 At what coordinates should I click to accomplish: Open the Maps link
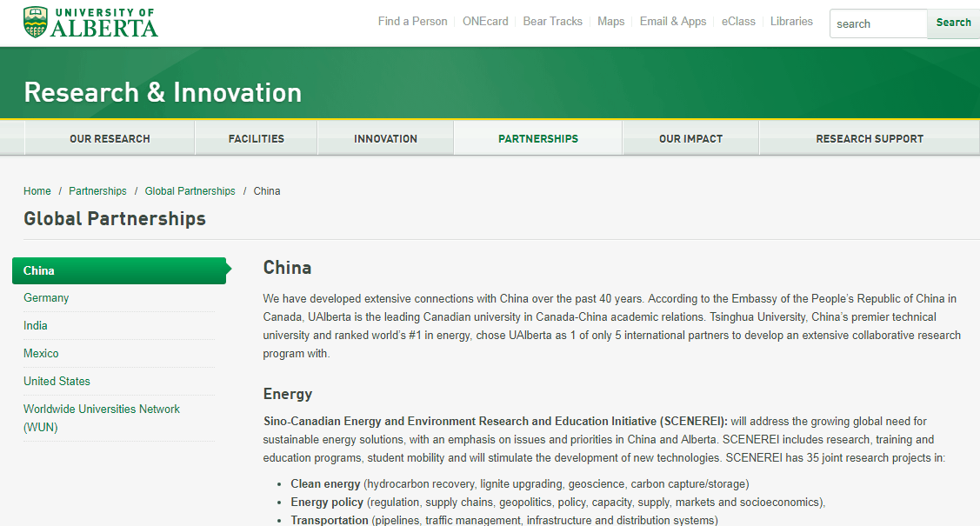[x=610, y=21]
